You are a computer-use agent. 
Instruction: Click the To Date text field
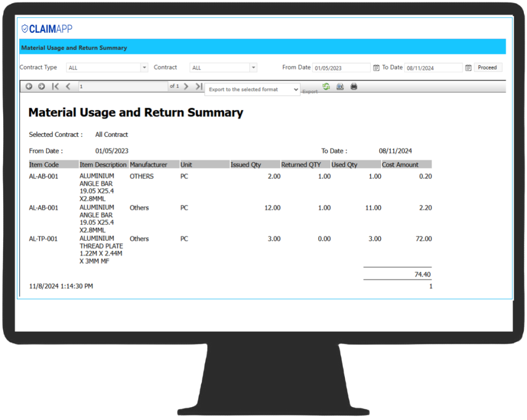coord(433,67)
